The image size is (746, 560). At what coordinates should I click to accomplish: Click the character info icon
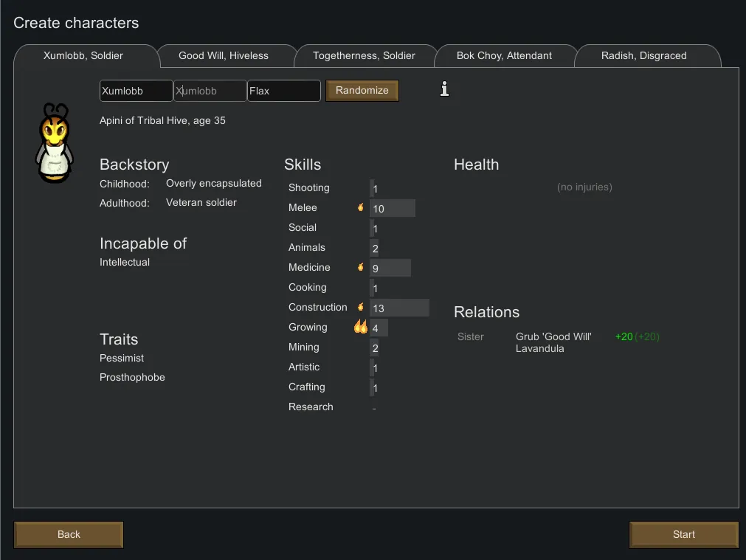pos(444,89)
